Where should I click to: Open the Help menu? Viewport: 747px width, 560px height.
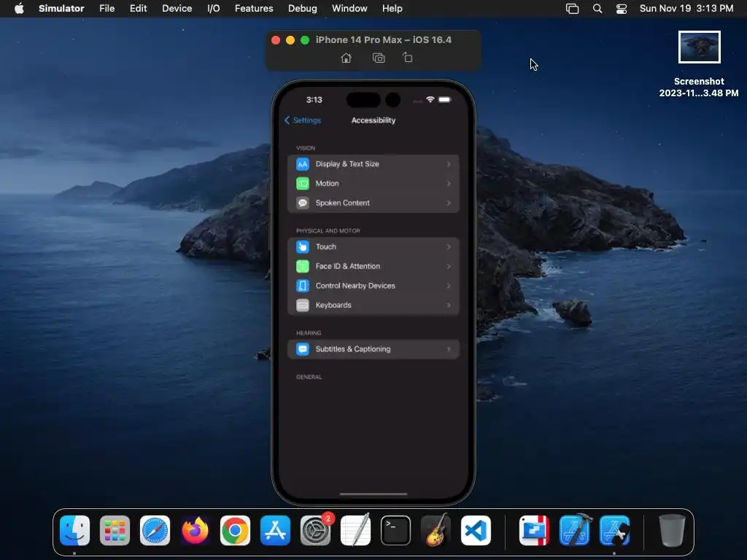(x=392, y=9)
